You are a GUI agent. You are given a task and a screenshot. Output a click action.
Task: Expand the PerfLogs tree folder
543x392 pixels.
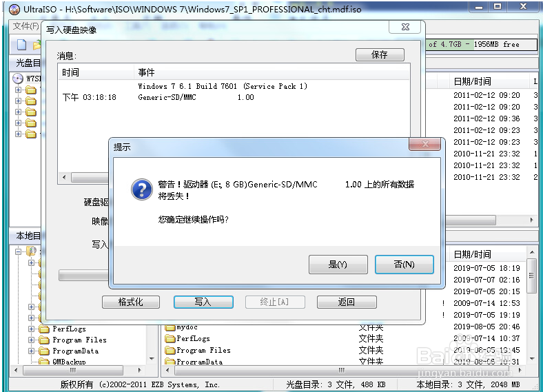click(x=31, y=329)
